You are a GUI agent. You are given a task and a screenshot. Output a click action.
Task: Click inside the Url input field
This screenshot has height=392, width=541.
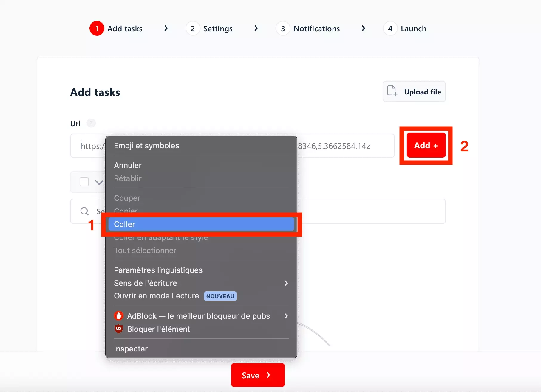click(346, 146)
